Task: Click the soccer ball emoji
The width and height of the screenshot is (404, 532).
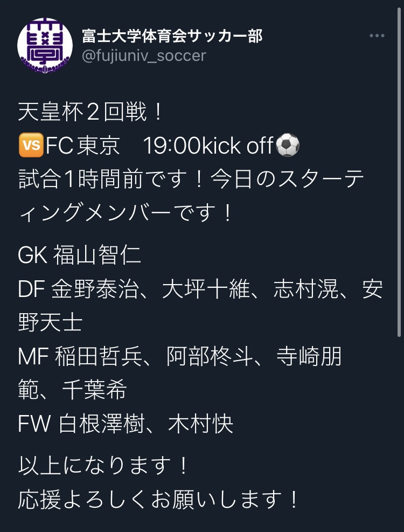Action: (x=288, y=145)
